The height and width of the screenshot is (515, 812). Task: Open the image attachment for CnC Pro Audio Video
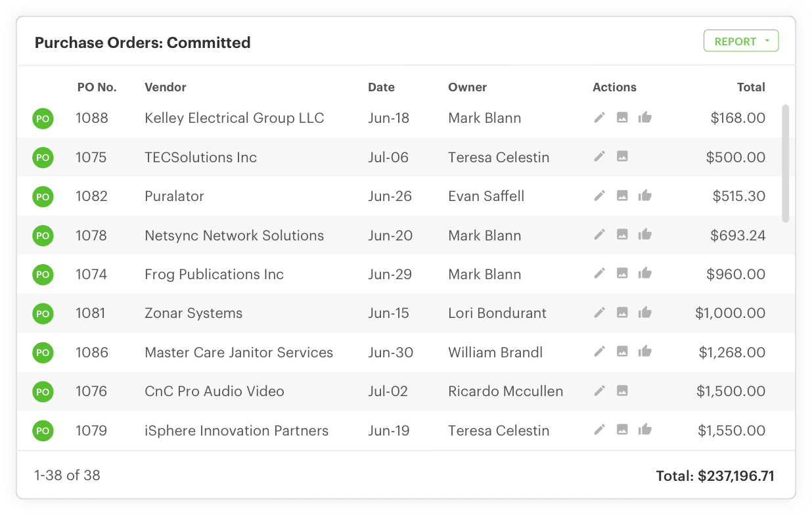click(x=622, y=391)
